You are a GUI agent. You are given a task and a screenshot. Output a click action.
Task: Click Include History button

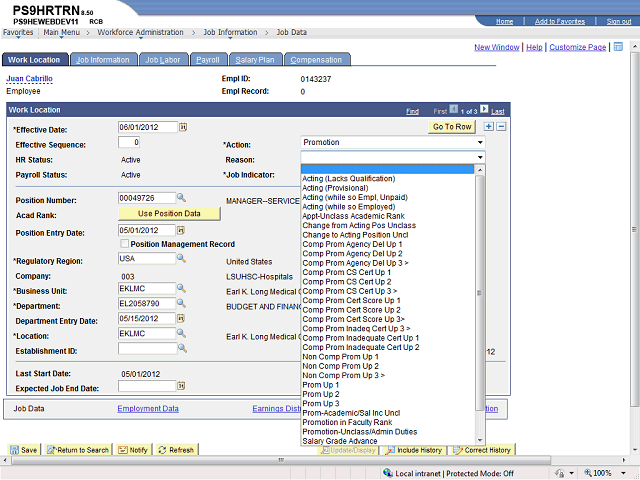pos(413,450)
